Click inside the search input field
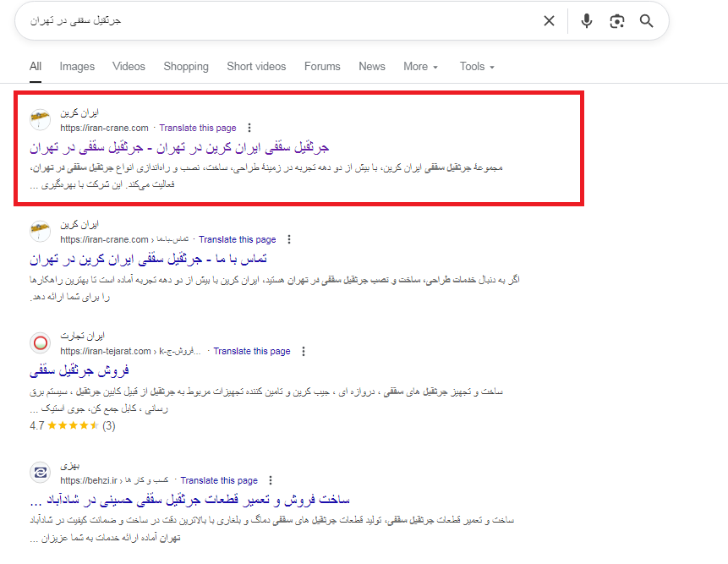This screenshot has width=728, height=564. pos(254,20)
